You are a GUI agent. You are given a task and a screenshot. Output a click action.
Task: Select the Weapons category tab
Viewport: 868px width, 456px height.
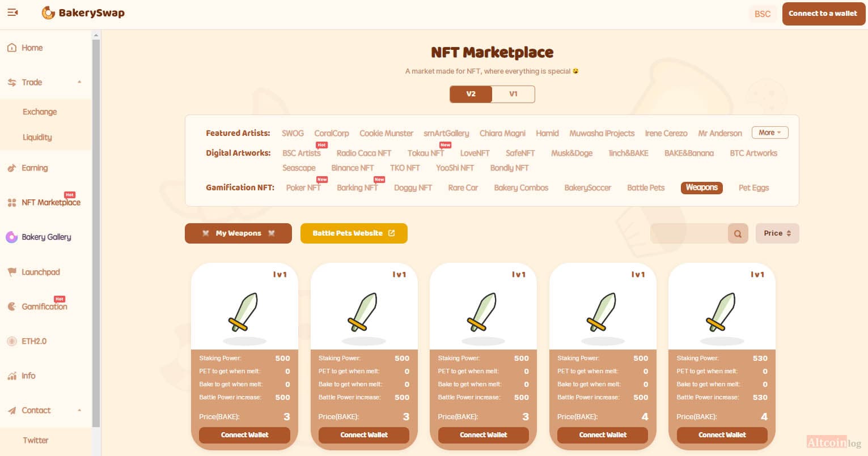[701, 187]
